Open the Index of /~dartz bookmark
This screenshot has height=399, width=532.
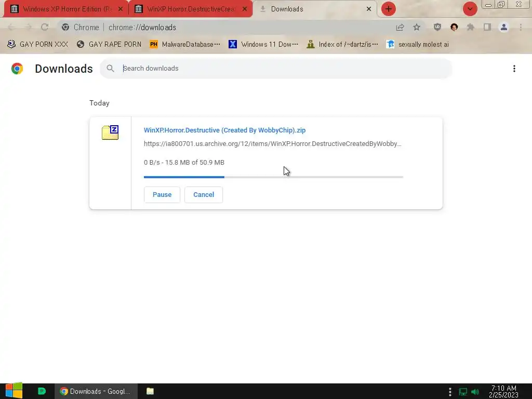pyautogui.click(x=342, y=44)
